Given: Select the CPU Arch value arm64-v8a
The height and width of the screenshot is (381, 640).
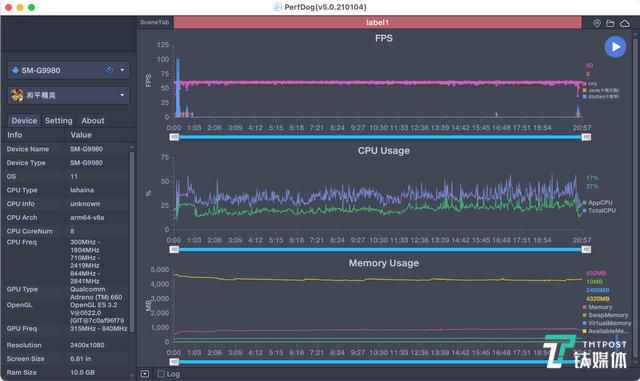Looking at the screenshot, I should [x=87, y=218].
